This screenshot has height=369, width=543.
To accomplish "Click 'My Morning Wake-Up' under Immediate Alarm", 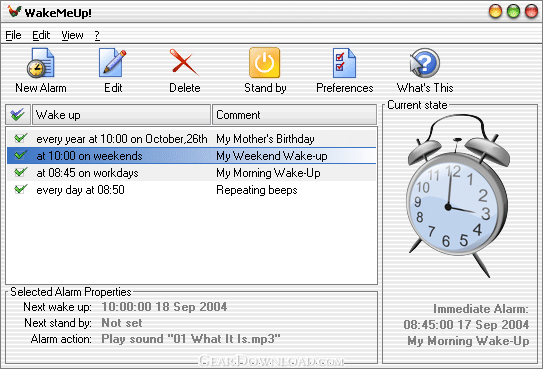I will coord(468,341).
